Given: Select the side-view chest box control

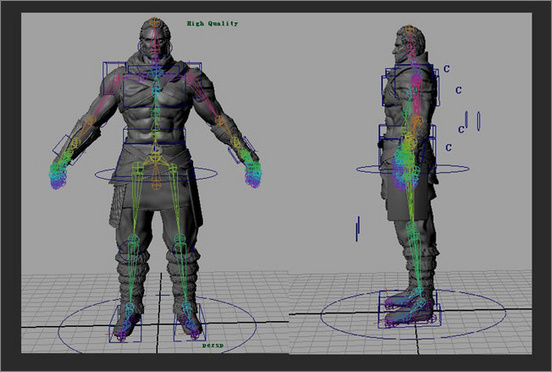Looking at the screenshot, I should 410,84.
